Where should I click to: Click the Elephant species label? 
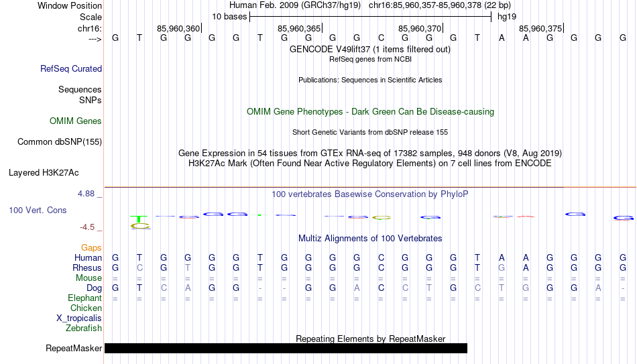point(84,298)
